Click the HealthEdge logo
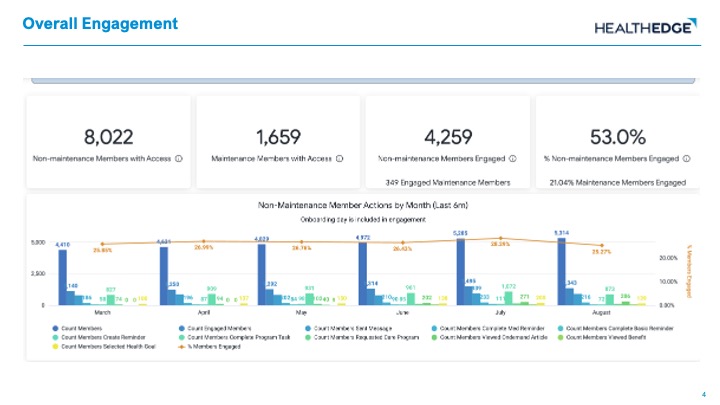 644,27
